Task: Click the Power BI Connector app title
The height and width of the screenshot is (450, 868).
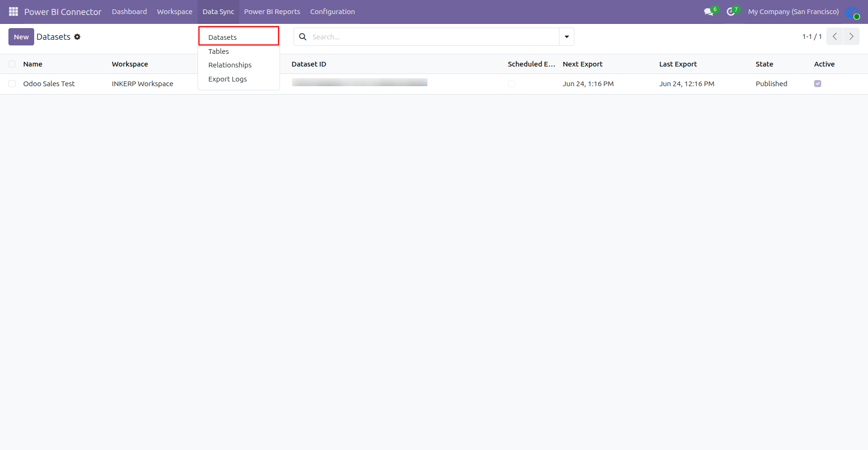Action: tap(63, 12)
